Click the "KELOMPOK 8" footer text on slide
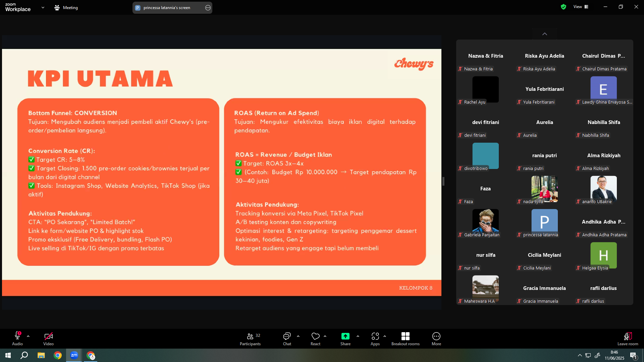Image resolution: width=644 pixels, height=362 pixels. tap(416, 288)
